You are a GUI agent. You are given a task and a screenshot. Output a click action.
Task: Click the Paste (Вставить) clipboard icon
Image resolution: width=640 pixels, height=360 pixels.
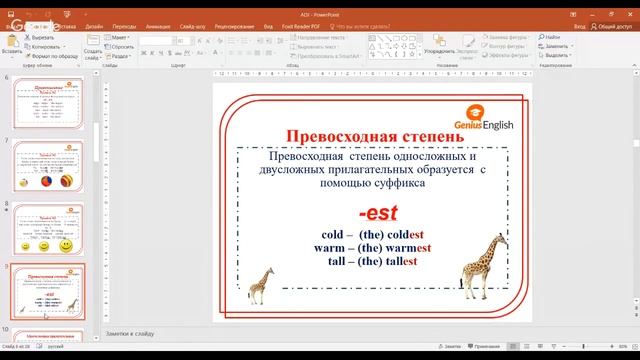pyautogui.click(x=12, y=41)
